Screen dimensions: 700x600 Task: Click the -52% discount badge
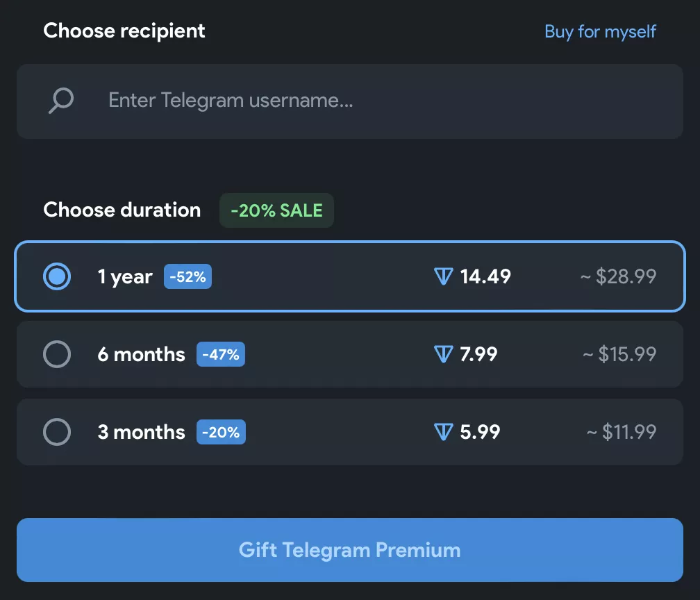tap(187, 276)
